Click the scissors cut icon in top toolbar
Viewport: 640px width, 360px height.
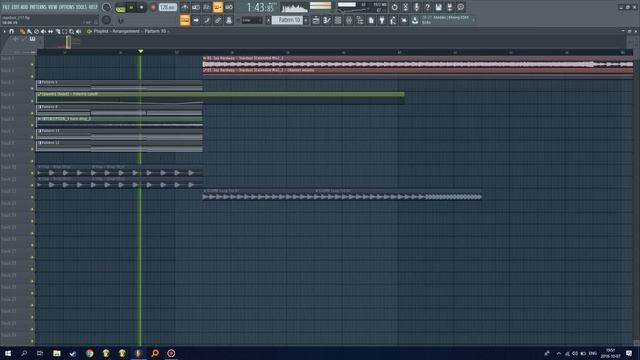pyautogui.click(x=405, y=7)
